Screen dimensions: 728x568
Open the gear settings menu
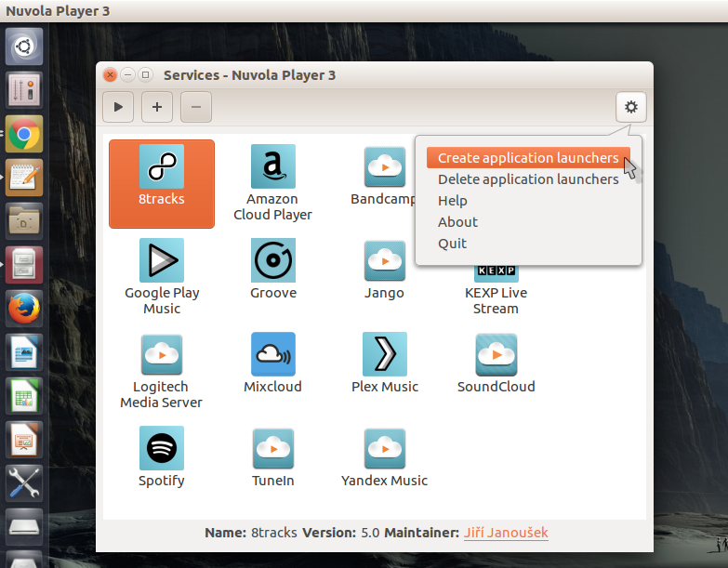[631, 107]
